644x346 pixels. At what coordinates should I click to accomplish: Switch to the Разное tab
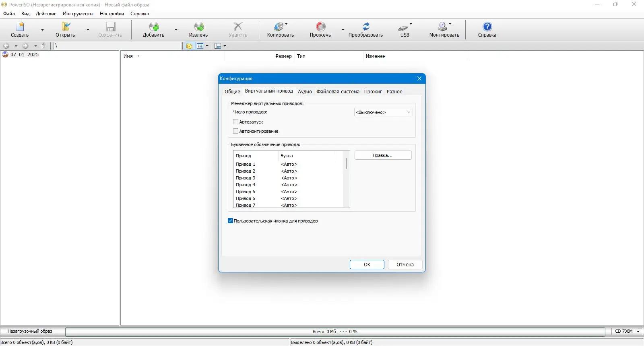[x=394, y=92]
